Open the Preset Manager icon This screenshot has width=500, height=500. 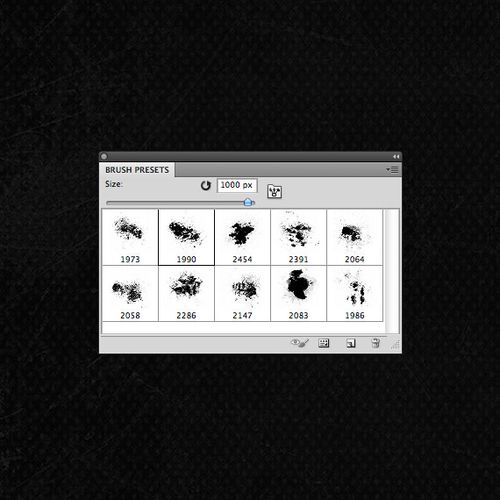[x=324, y=343]
